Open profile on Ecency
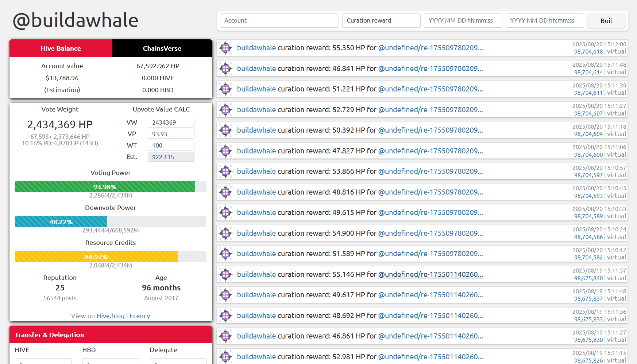 pos(140,316)
